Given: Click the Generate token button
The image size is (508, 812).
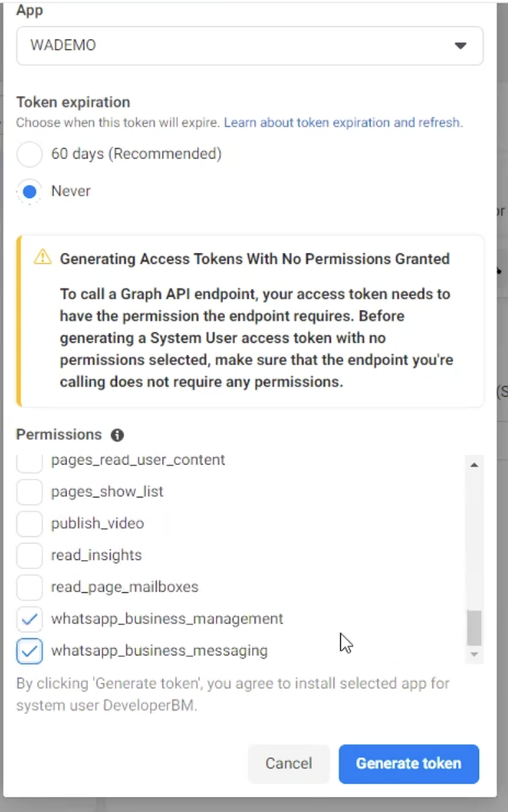Looking at the screenshot, I should (409, 763).
